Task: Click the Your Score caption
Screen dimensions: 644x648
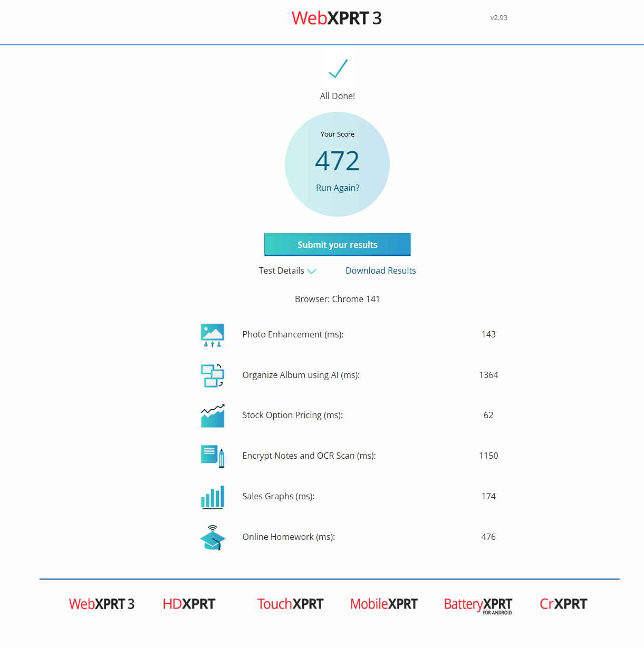Action: click(x=338, y=134)
